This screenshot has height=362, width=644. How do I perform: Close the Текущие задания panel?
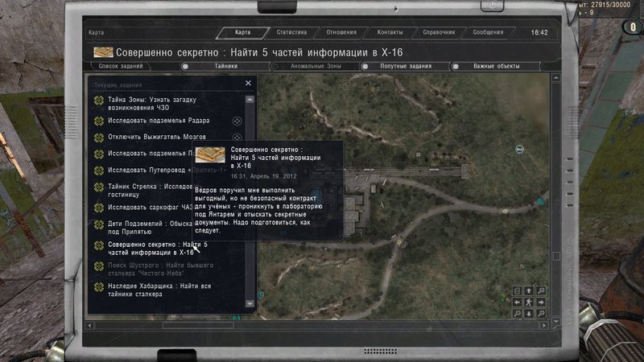click(x=248, y=83)
